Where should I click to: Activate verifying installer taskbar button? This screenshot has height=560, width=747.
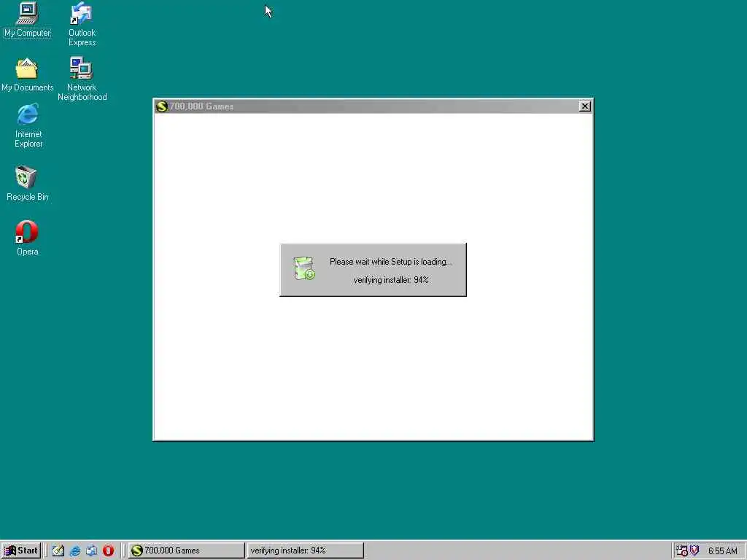coord(306,551)
